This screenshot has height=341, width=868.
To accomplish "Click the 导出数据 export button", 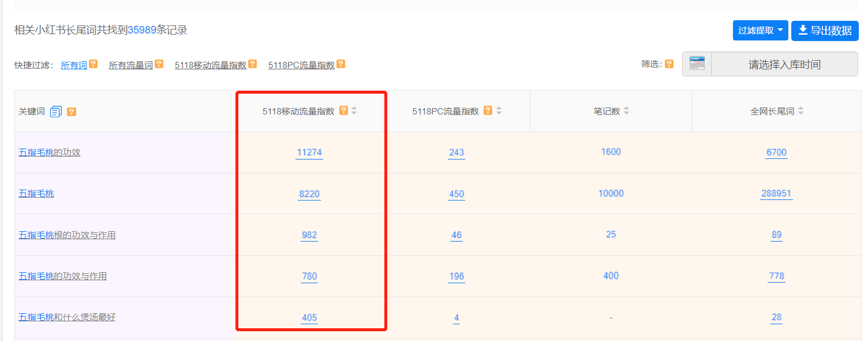I will pyautogui.click(x=825, y=31).
